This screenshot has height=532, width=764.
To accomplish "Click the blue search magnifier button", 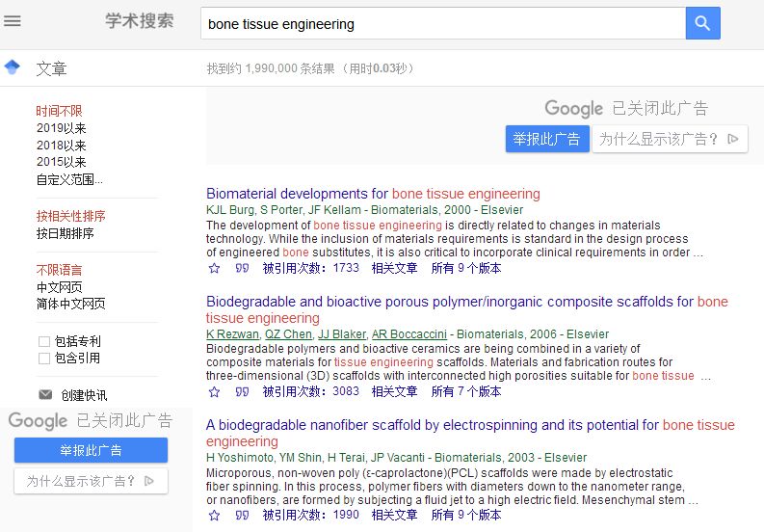I will [702, 24].
